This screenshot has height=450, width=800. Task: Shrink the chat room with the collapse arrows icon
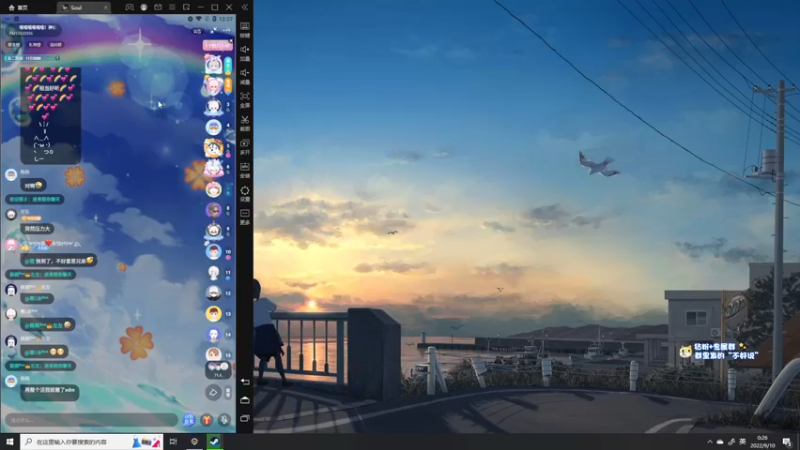[213, 31]
